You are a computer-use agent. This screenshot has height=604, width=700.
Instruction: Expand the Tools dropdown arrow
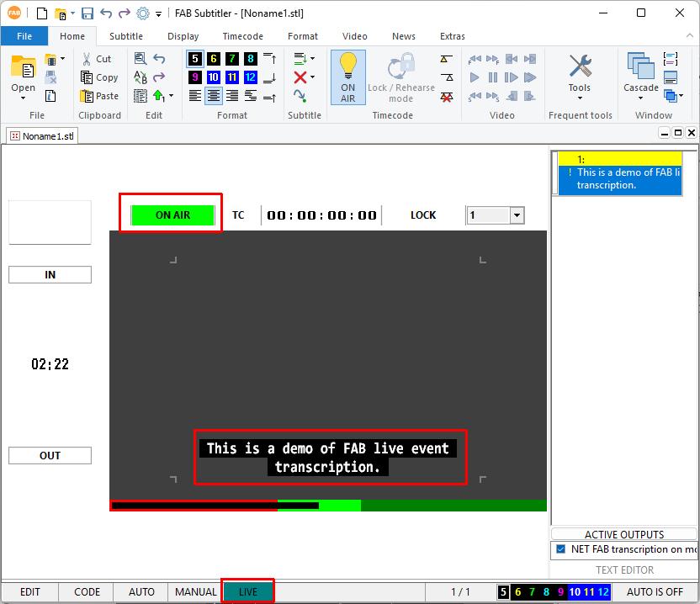coord(580,98)
